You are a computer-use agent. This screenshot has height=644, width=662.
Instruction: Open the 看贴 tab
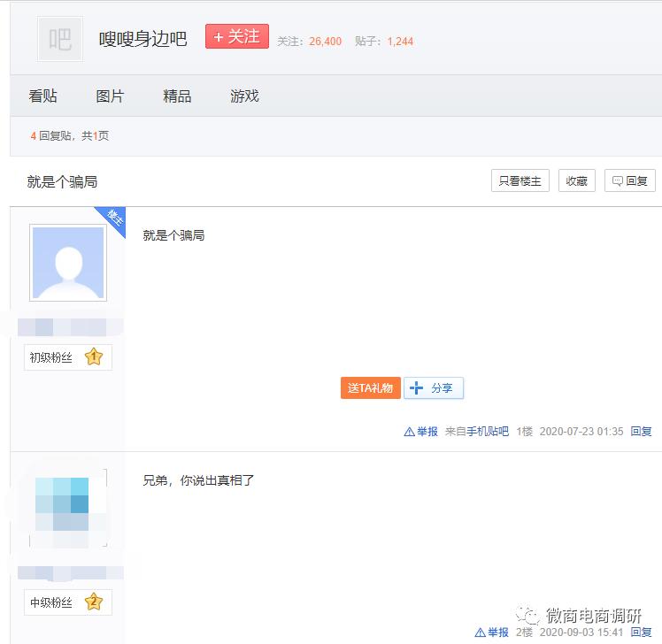42,96
